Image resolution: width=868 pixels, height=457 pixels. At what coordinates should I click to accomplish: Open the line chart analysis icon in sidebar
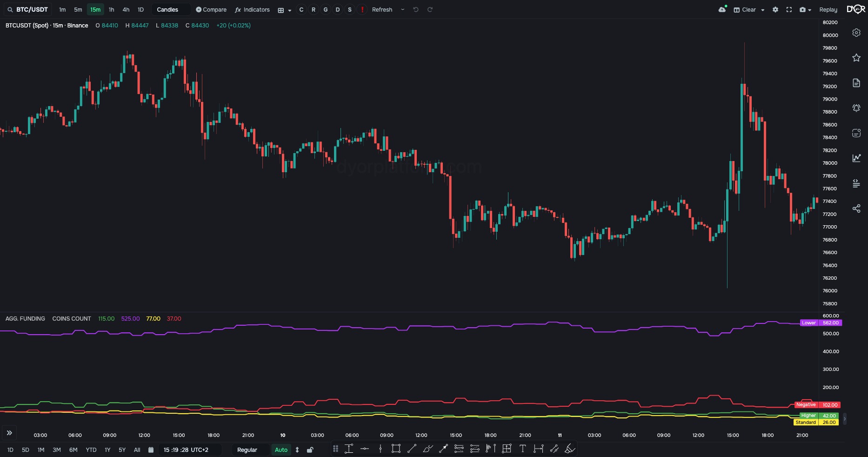856,158
